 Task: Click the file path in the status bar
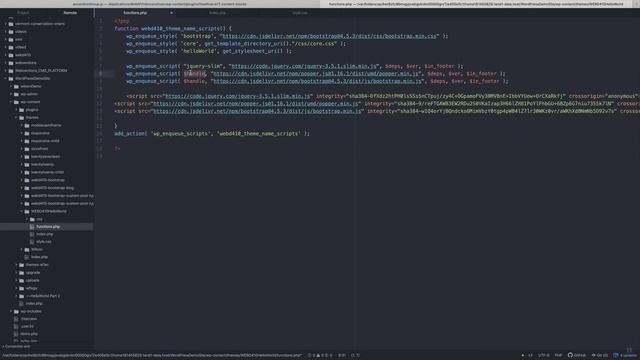(152, 355)
